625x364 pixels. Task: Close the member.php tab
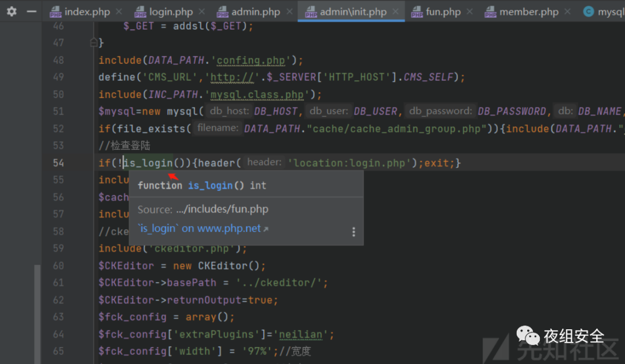pos(568,12)
